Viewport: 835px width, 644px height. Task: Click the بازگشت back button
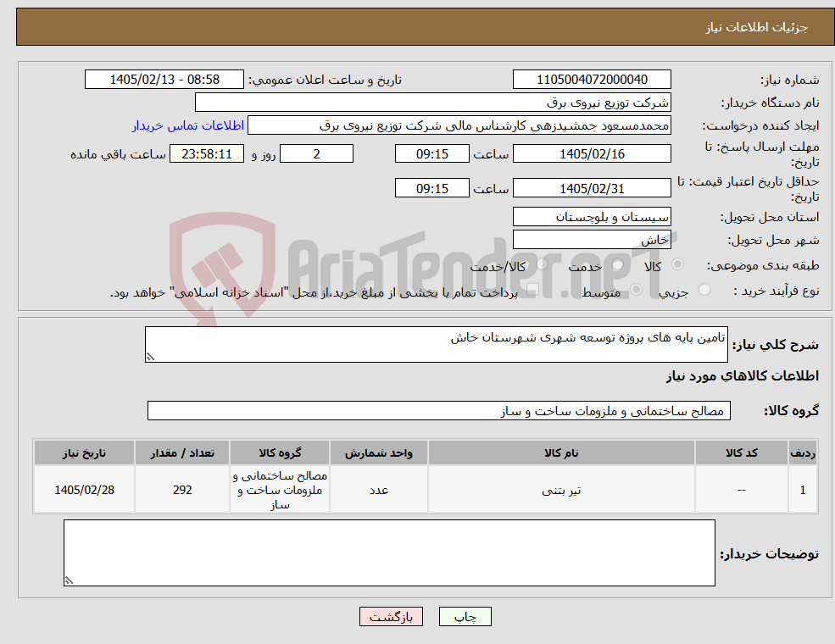pyautogui.click(x=391, y=616)
